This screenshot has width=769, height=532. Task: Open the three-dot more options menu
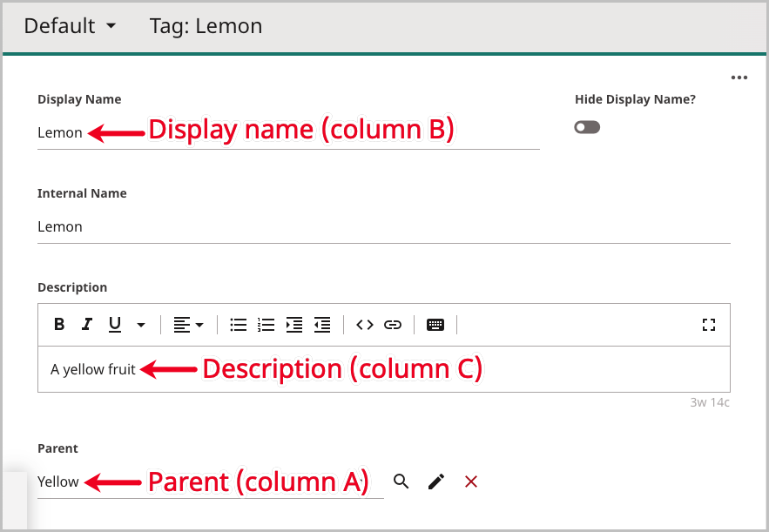739,77
